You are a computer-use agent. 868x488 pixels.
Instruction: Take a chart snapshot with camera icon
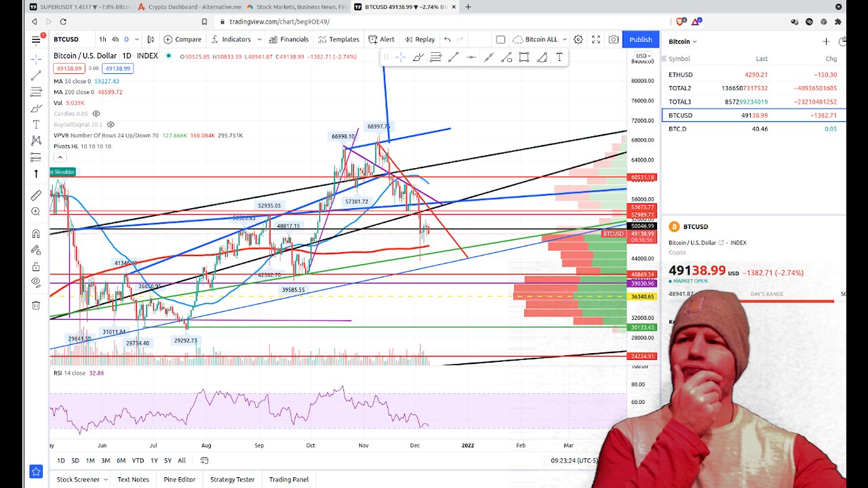[x=613, y=39]
